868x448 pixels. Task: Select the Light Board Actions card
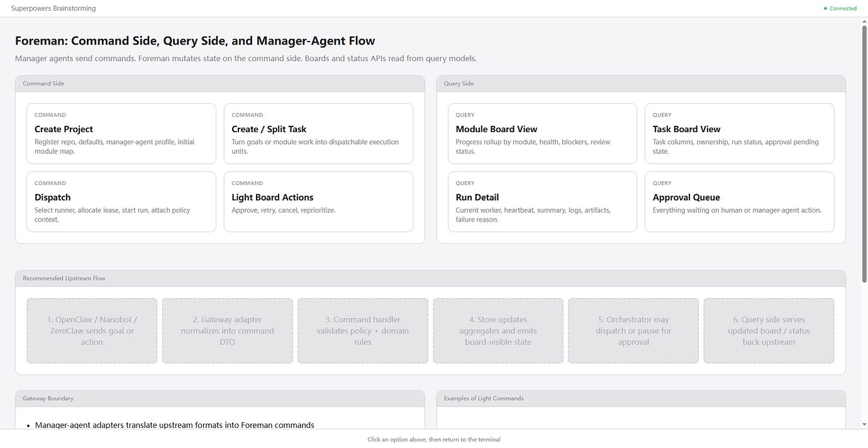(318, 202)
